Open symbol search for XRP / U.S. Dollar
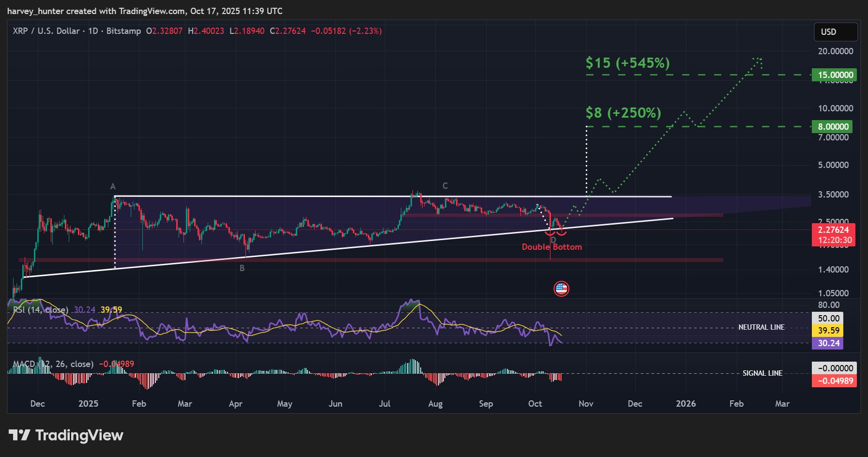This screenshot has height=457, width=868. 46,31
